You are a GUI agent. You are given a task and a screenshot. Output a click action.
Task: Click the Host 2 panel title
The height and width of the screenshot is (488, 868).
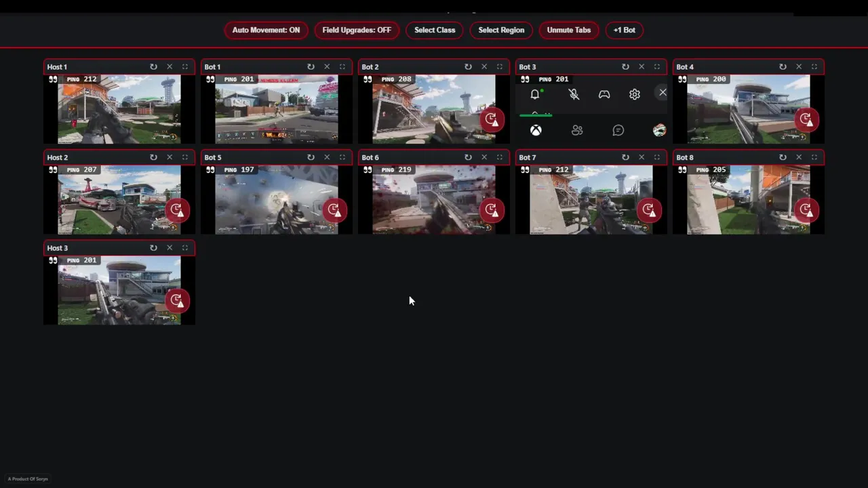tap(58, 157)
